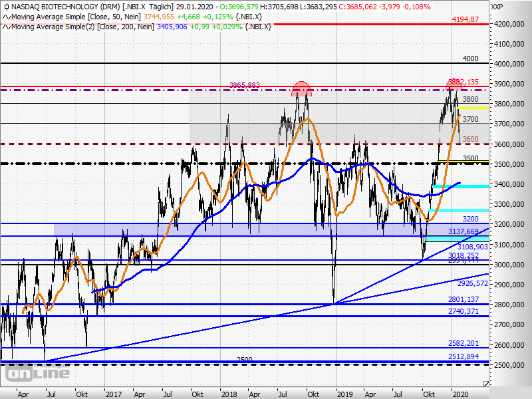Click the 2740,371 support label

click(x=464, y=311)
